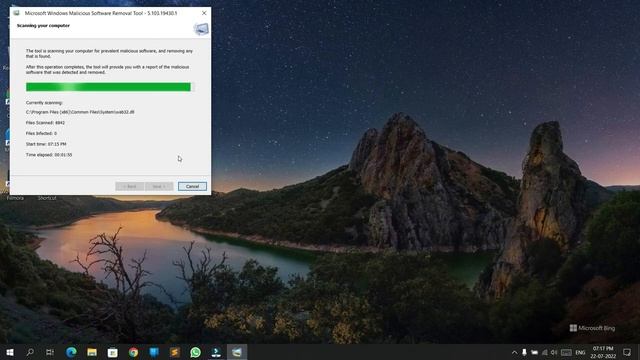Launch Microsoft Edge from the taskbar
The image size is (640, 360).
(71, 352)
